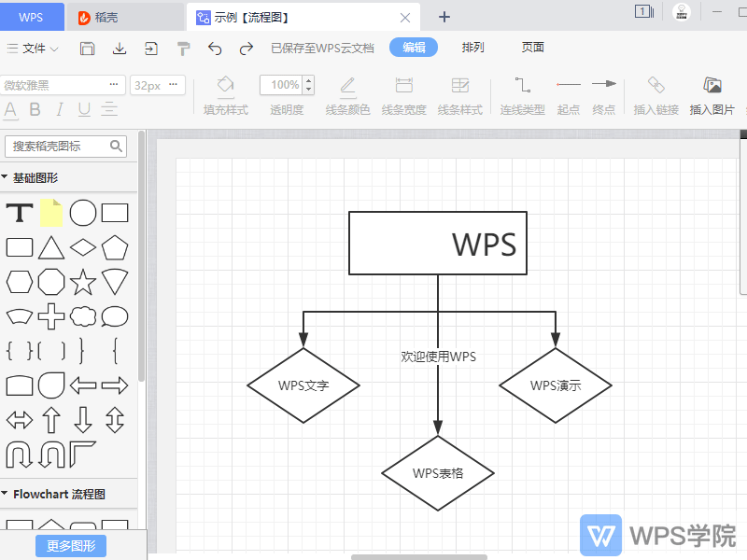The image size is (747, 560).
Task: Select the pentagon shape
Action: point(115,247)
